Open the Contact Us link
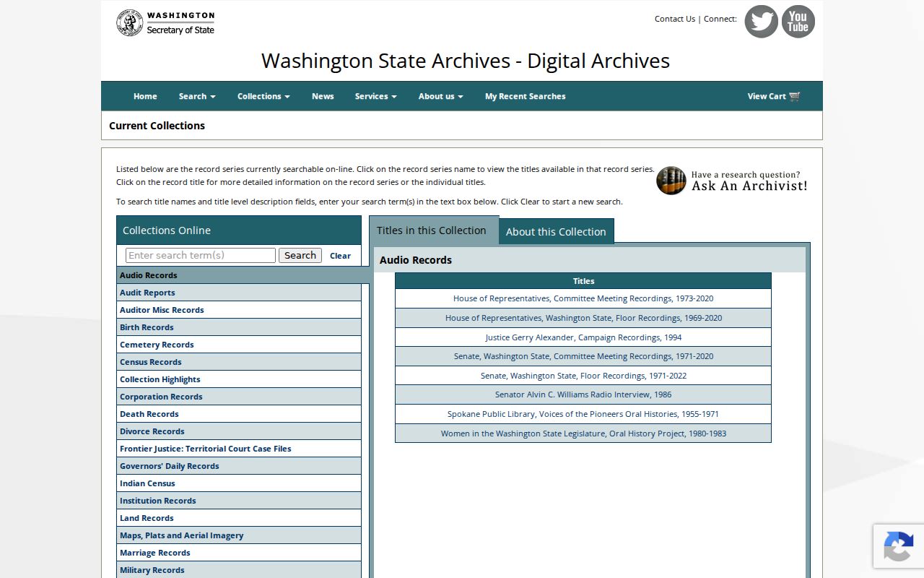 pos(675,19)
